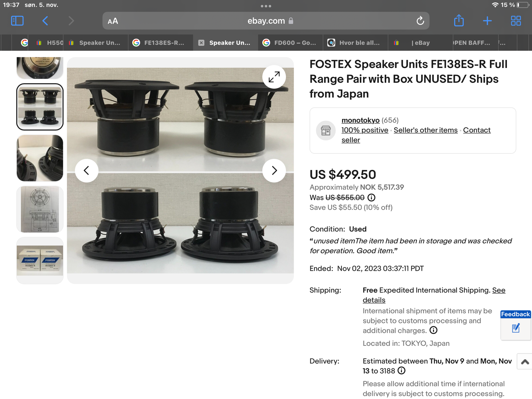Viewport: 532px width, 399px height.
Task: Tap the Wi-Fi status icon
Action: [x=495, y=5]
